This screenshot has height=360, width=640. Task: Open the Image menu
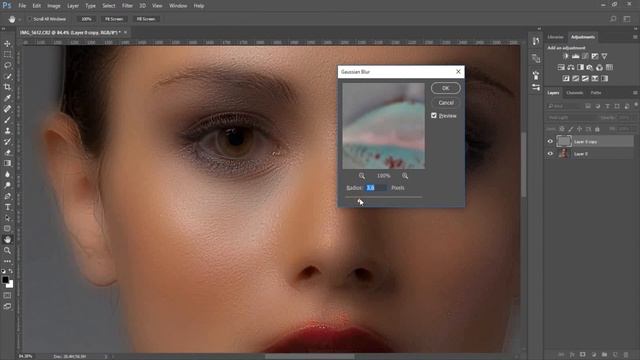point(53,6)
